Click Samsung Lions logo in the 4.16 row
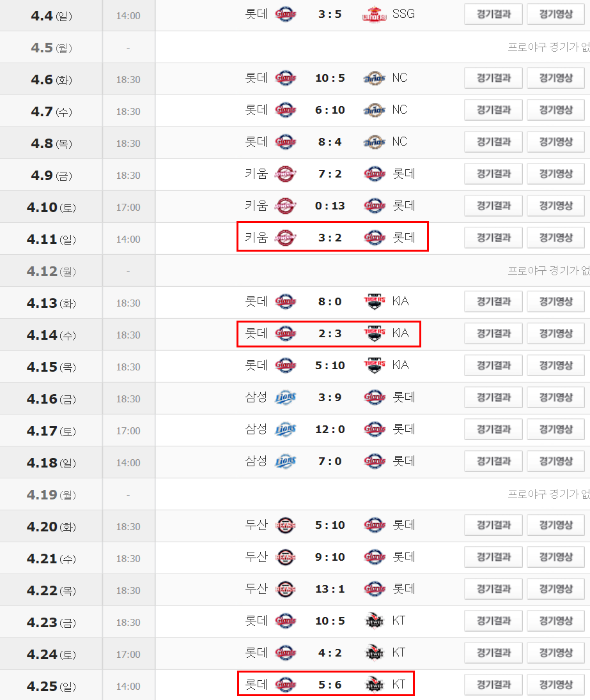This screenshot has width=590, height=700. point(286,397)
